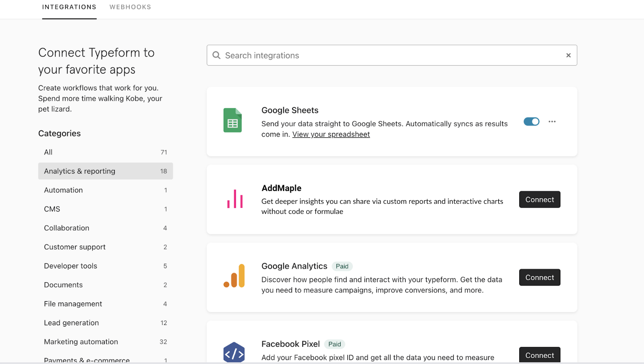The width and height of the screenshot is (644, 364).
Task: Open the View your spreadsheet link
Action: click(x=331, y=134)
